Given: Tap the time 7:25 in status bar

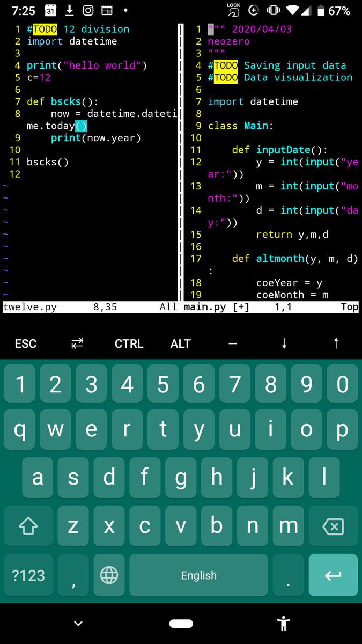Looking at the screenshot, I should click(x=23, y=11).
